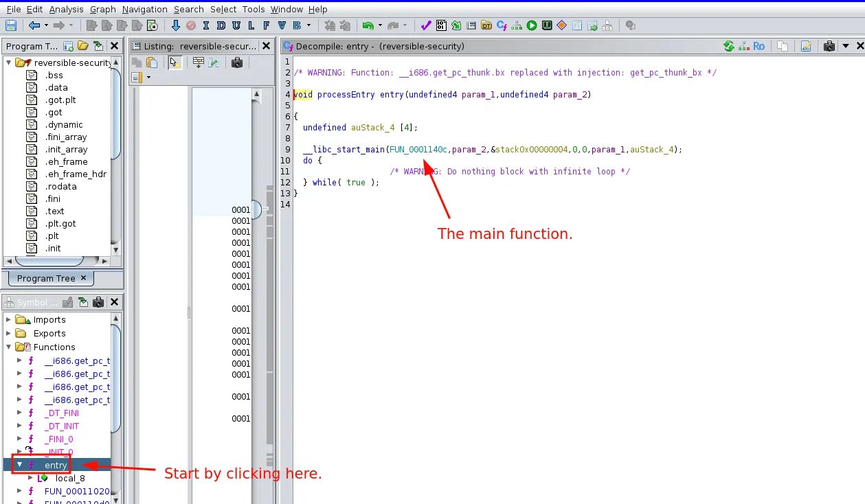This screenshot has height=504, width=865.
Task: Click the purple checkmark toolbar icon
Action: pyautogui.click(x=426, y=25)
